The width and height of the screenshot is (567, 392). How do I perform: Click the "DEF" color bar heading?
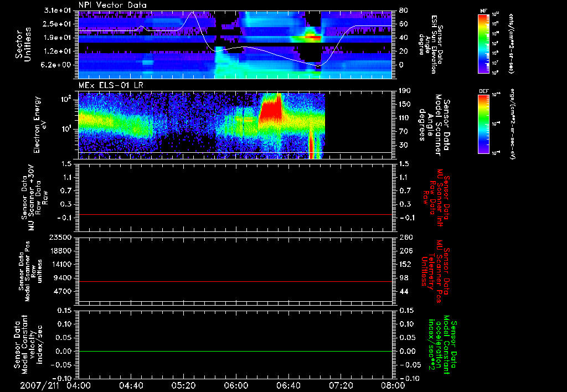pos(484,91)
